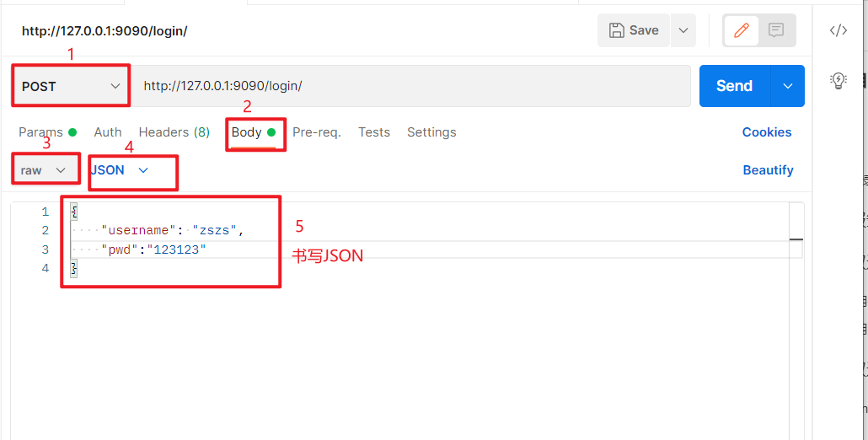Click the Beautify link
The height and width of the screenshot is (440, 868).
pos(768,170)
